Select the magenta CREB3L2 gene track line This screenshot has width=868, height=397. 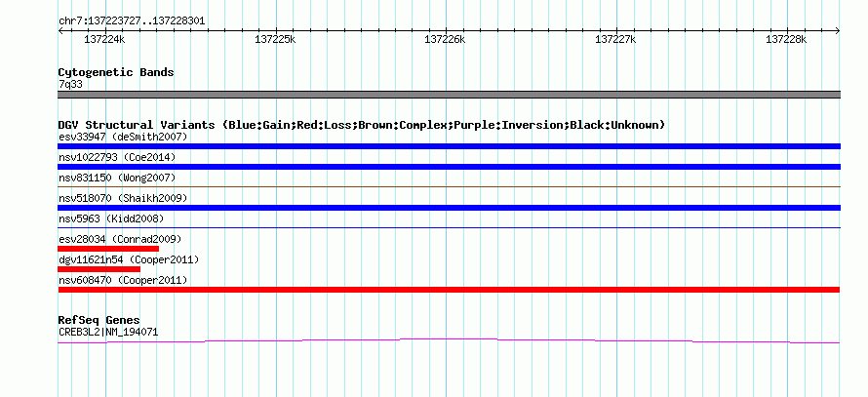[x=449, y=341]
